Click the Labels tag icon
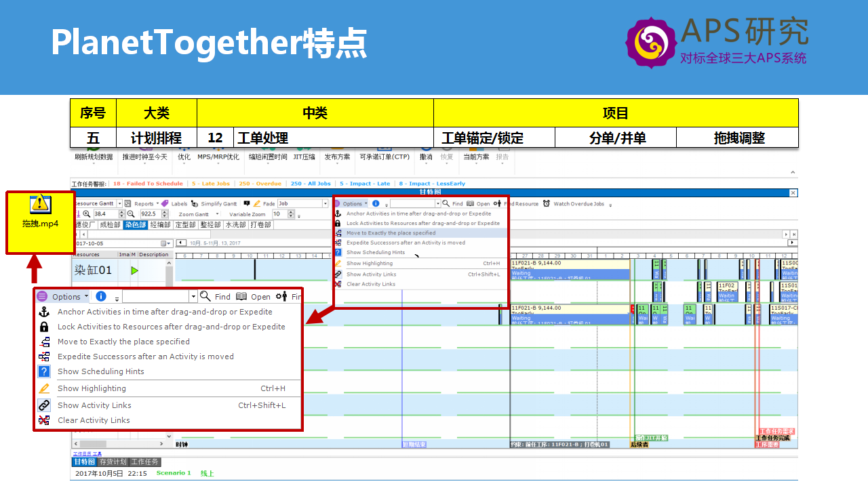868x488 pixels. tap(166, 203)
